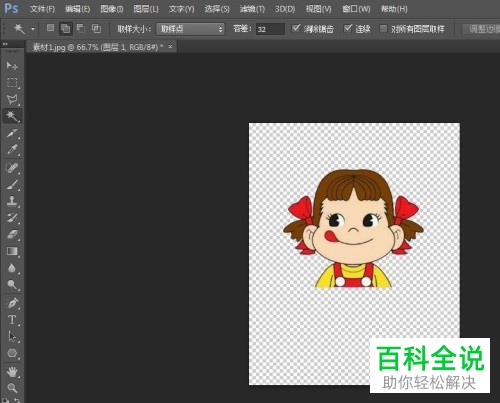Viewport: 500px width, 403px height.
Task: Open the Type menu
Action: pos(181,9)
